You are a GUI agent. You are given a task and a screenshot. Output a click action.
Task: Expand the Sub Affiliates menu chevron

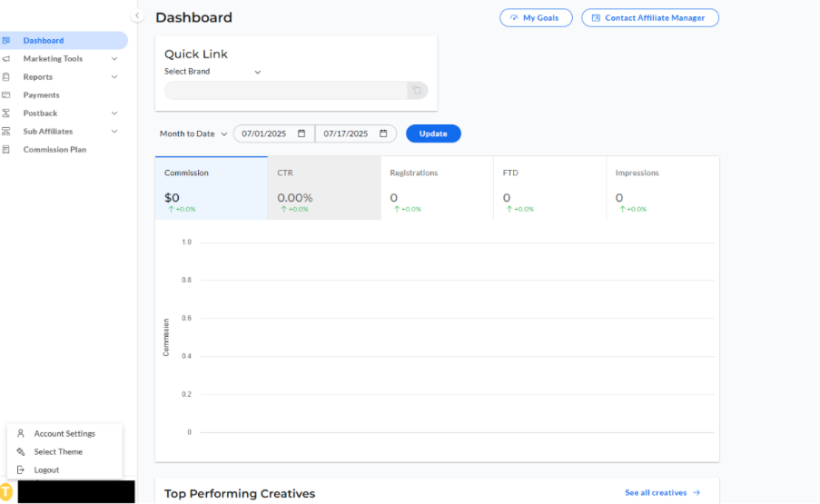pos(114,132)
